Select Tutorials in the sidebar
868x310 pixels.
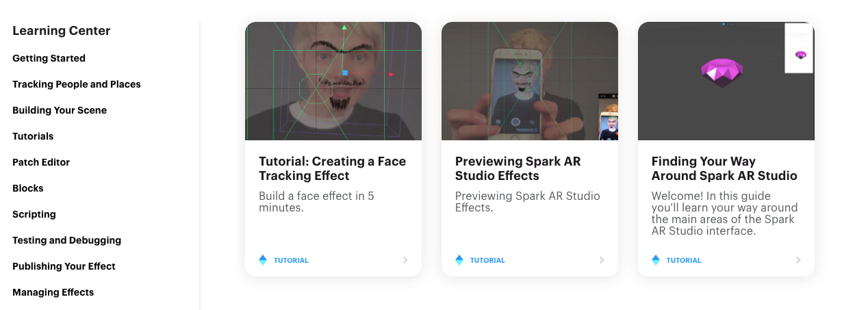point(33,136)
